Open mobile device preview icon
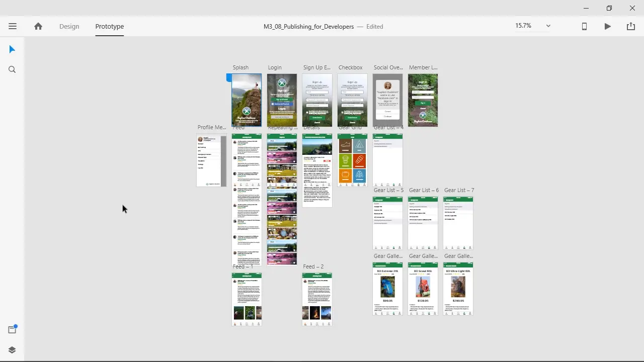Screen dimensions: 644x362 tap(584, 26)
